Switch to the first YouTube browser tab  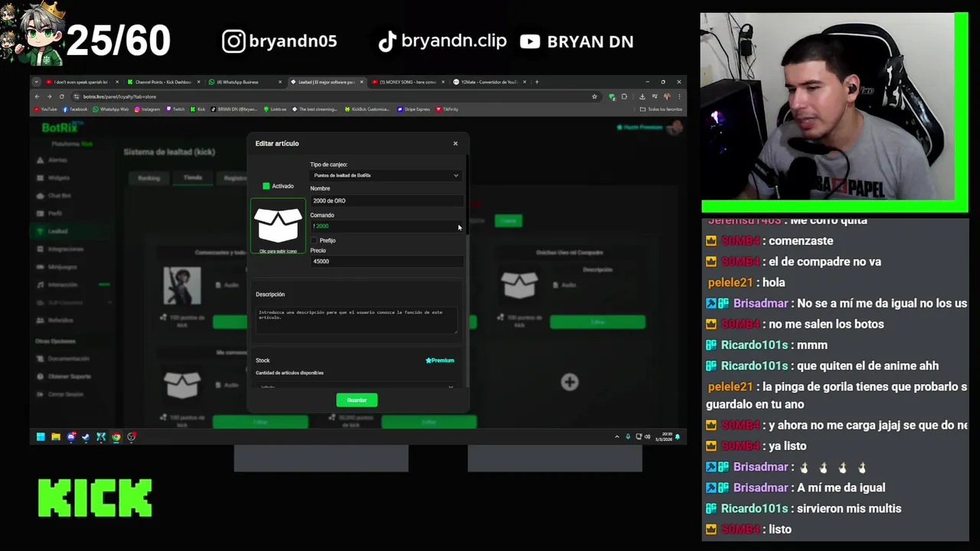click(x=81, y=82)
